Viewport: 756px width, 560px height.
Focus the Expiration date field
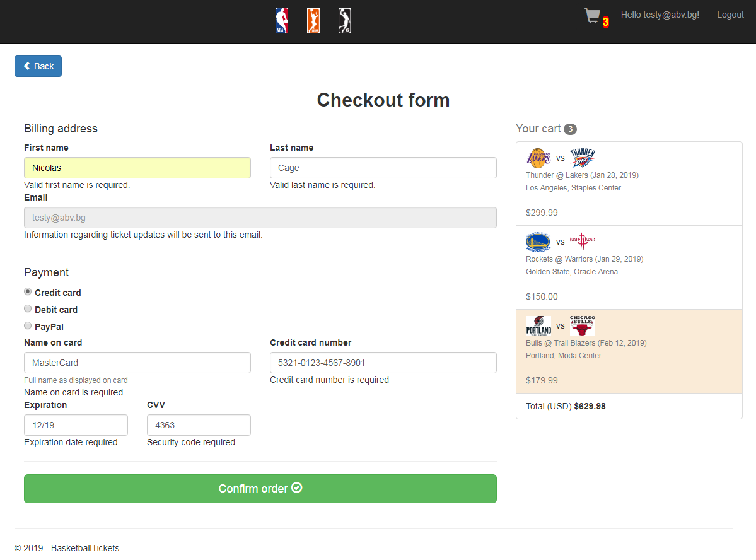tap(76, 425)
